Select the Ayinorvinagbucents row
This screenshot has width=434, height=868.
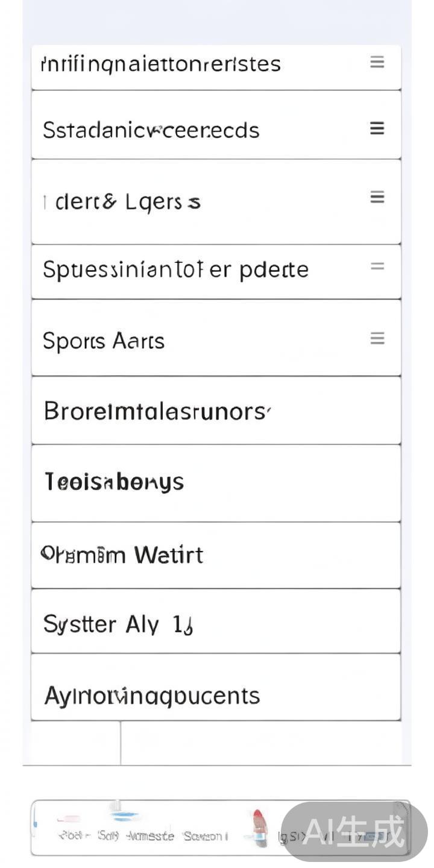[152, 696]
